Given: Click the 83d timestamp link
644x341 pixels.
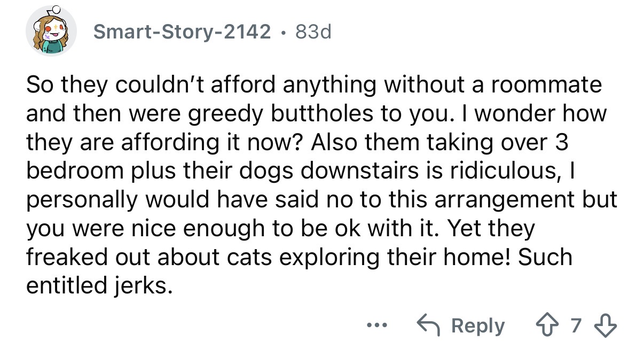Looking at the screenshot, I should (313, 32).
